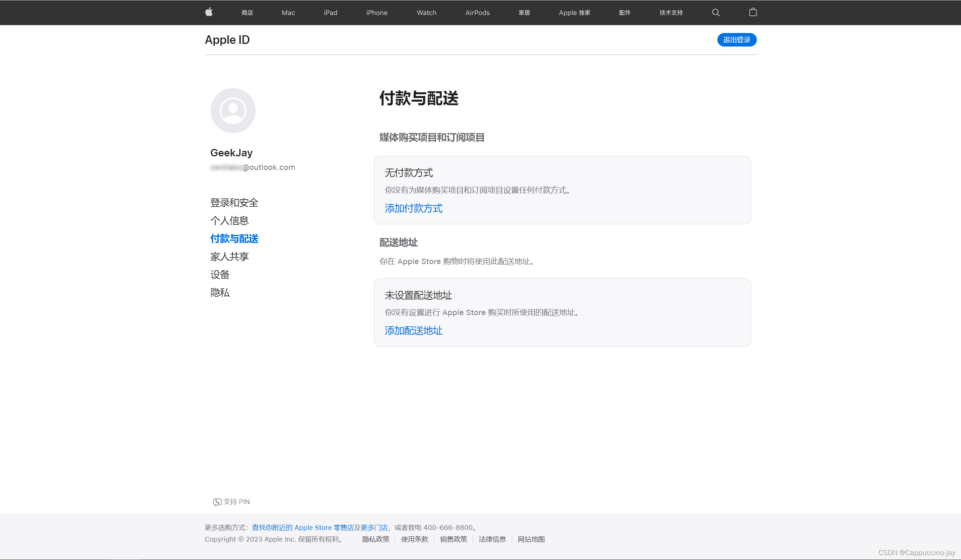Select 设备 in the sidebar
This screenshot has height=560, width=961.
220,274
